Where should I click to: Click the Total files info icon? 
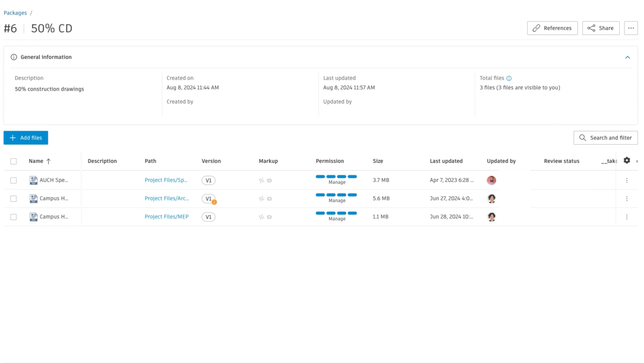tap(509, 78)
